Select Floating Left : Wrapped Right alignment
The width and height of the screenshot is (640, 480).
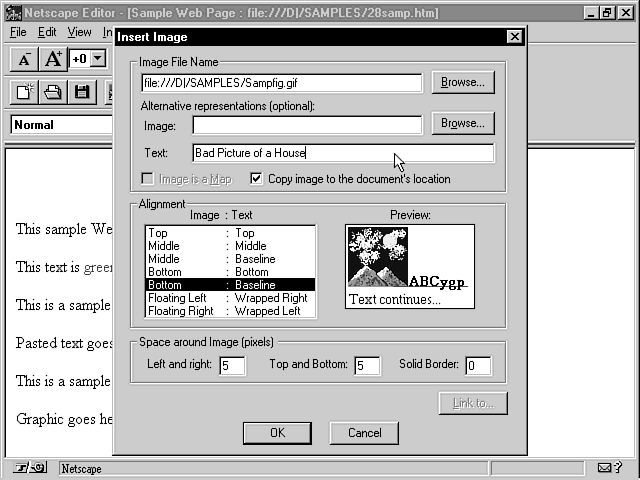click(x=229, y=298)
